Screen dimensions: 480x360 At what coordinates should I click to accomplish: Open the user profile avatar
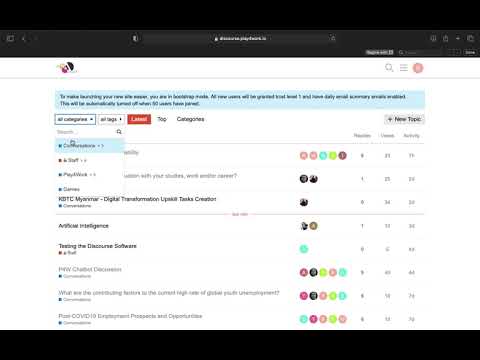[418, 68]
